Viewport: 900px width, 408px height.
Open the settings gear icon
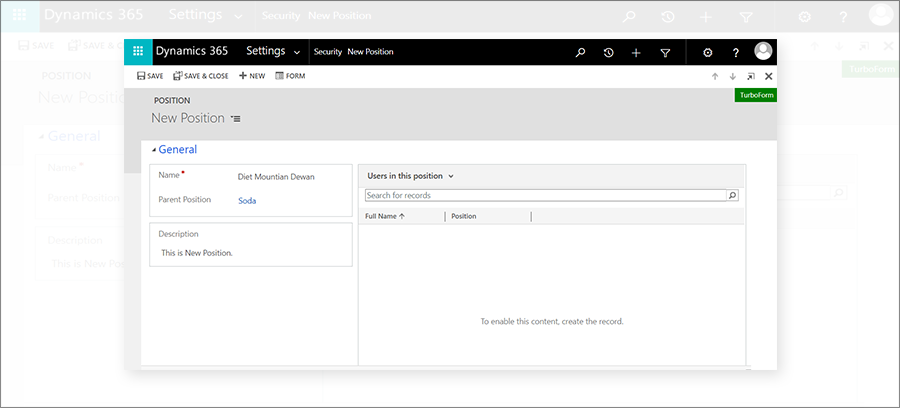point(708,52)
